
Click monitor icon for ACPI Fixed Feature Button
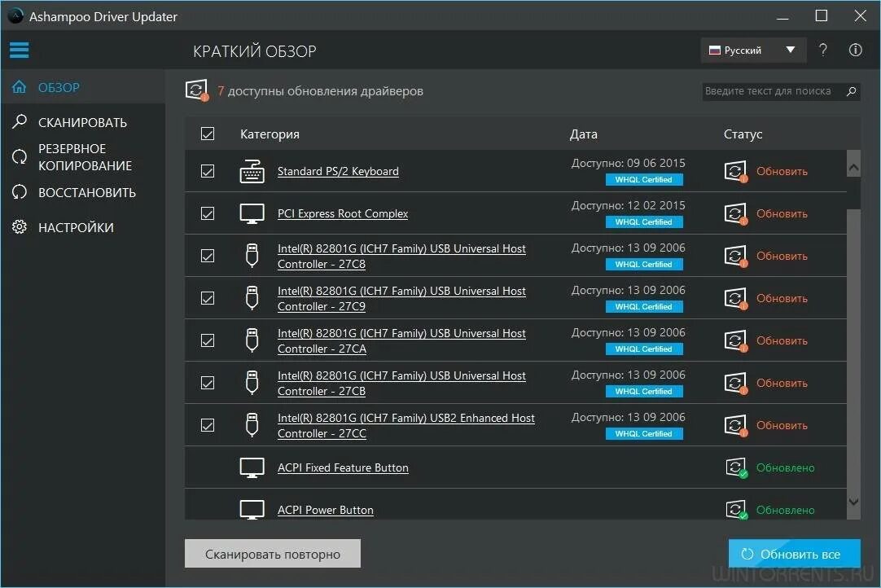click(x=252, y=467)
